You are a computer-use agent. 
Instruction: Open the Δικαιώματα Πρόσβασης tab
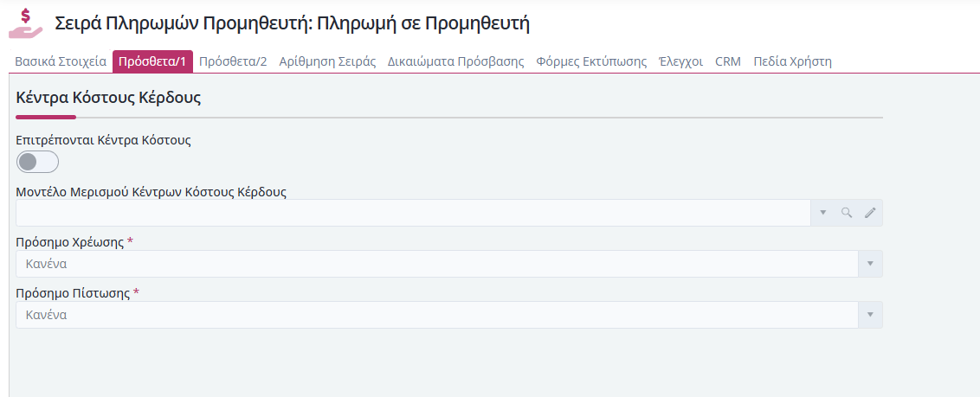[455, 61]
